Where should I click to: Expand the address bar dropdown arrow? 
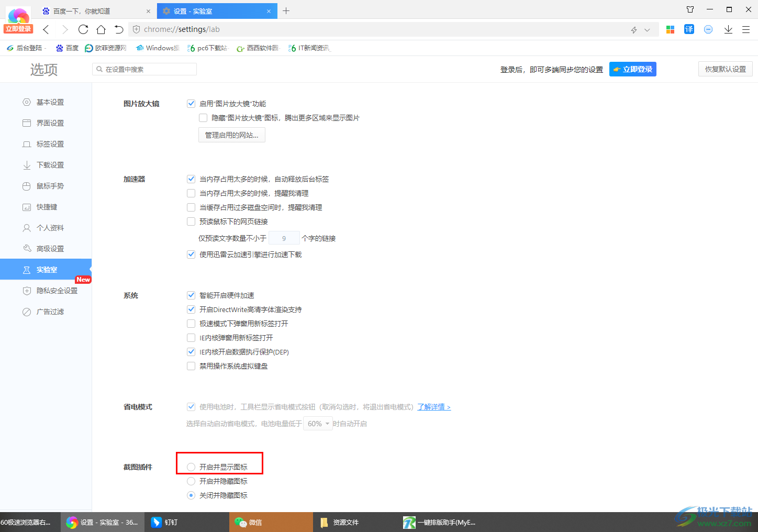[x=647, y=30]
